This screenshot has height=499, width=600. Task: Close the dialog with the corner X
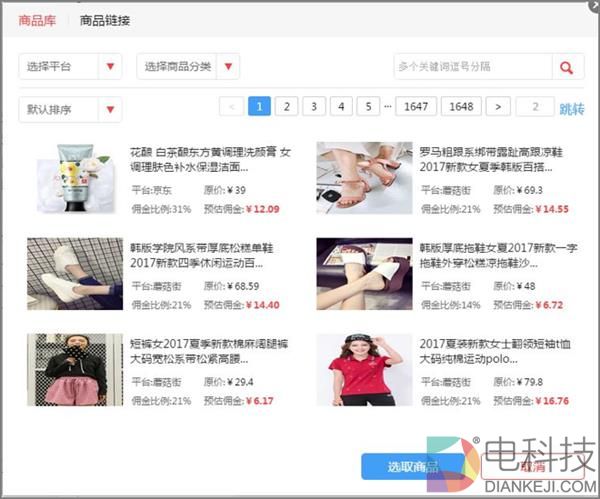(594, 5)
